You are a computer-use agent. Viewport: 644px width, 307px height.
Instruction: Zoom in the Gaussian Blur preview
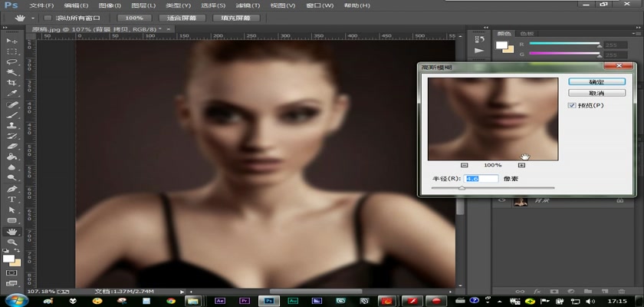pyautogui.click(x=521, y=165)
